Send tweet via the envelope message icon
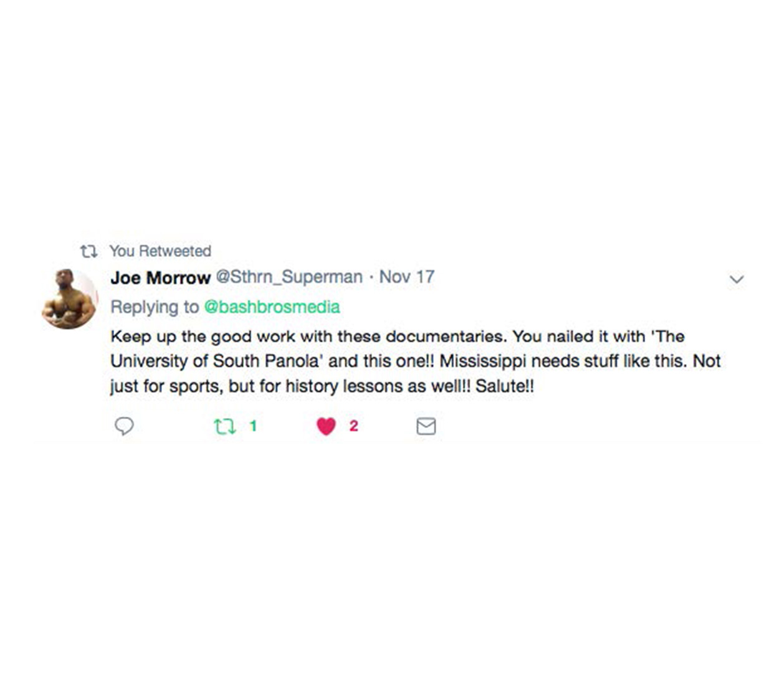784x680 pixels. coord(426,426)
